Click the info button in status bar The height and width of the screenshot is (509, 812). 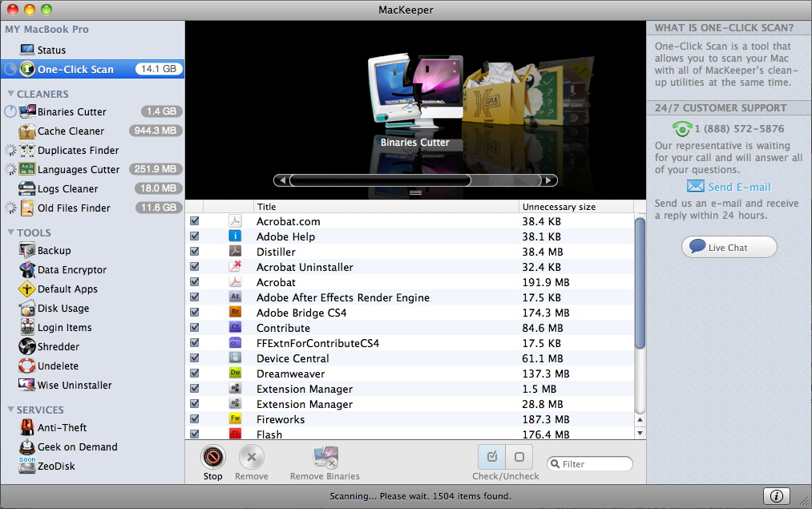[x=775, y=495]
